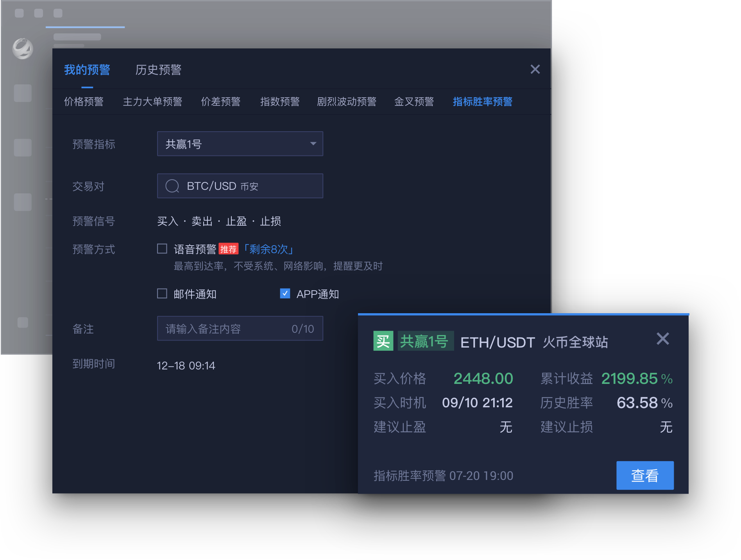Open the BTC/USD trading pair selector

[x=240, y=186]
